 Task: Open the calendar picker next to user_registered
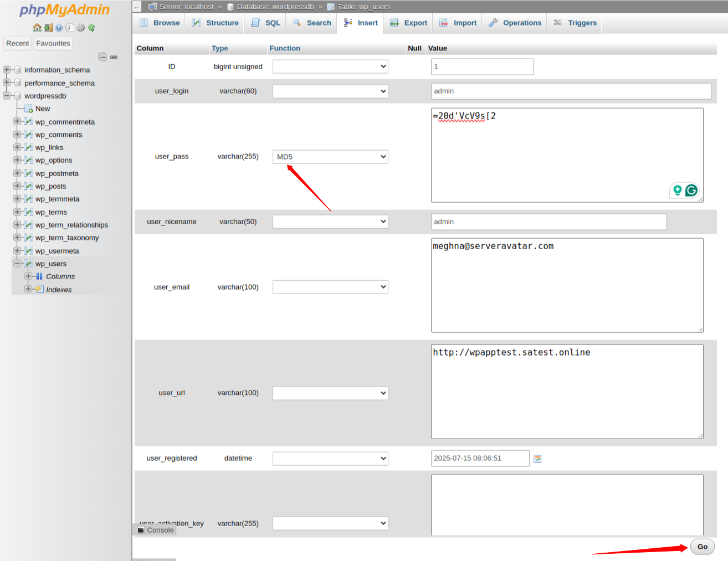[537, 458]
